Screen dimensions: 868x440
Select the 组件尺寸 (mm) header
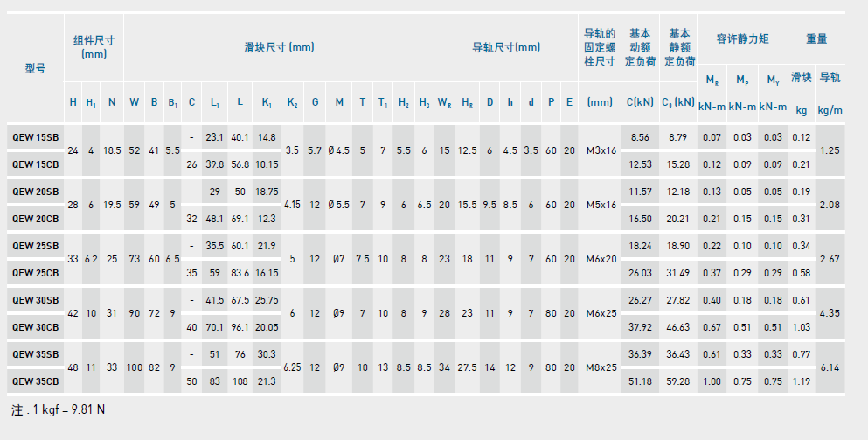(94, 46)
